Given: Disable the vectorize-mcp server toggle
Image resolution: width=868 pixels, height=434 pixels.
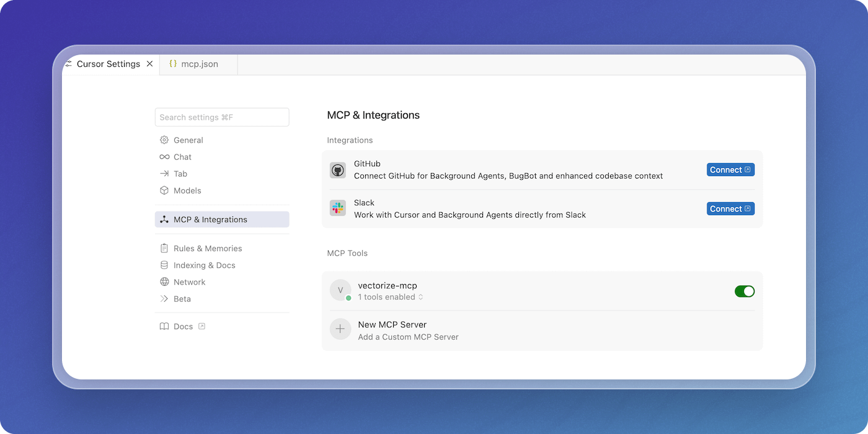Looking at the screenshot, I should [745, 291].
